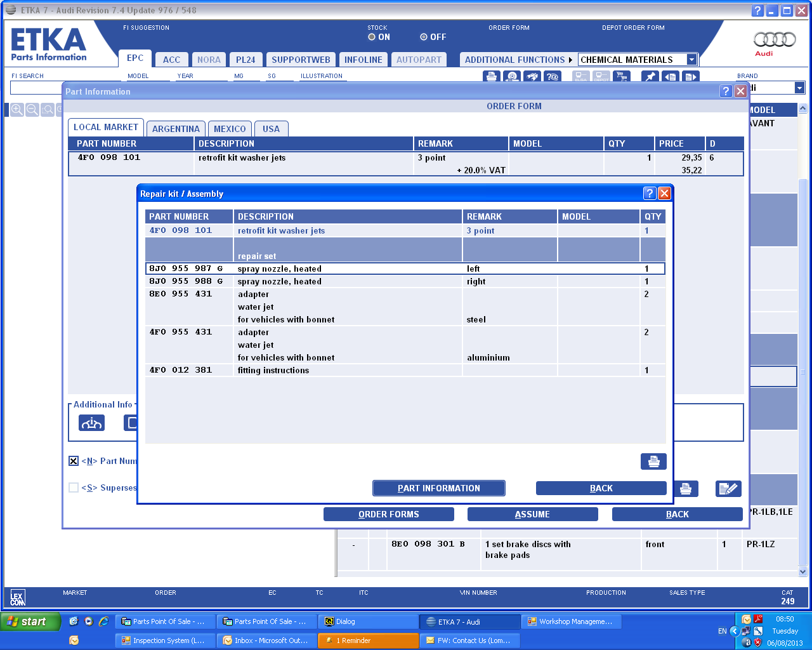Click the shopping cart toolbar icon
Screen dimensions: 812x650
point(622,77)
